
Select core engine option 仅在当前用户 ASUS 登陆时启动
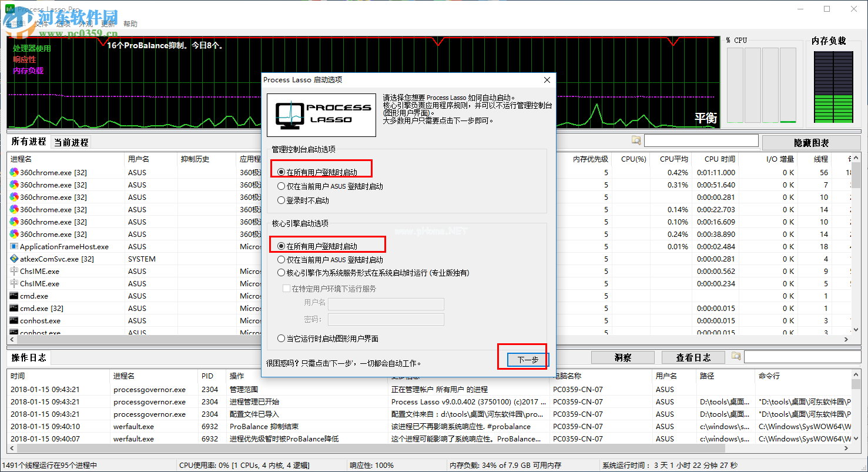[330, 259]
